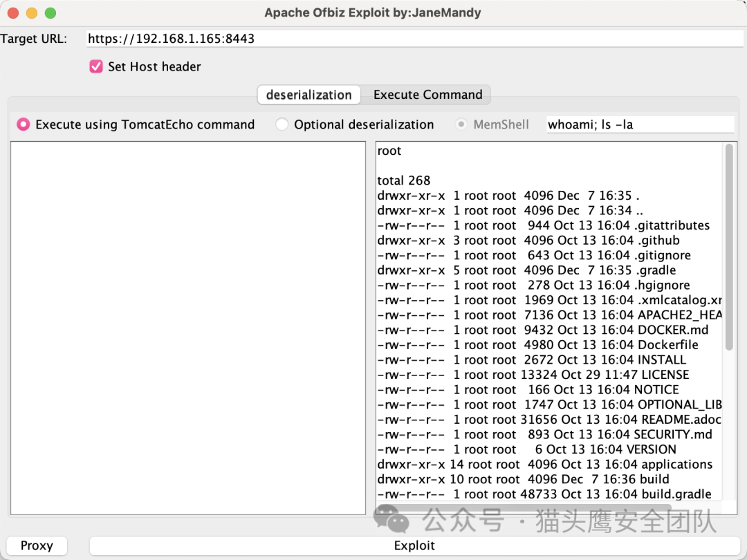
Task: Click the SECURITY.md file row
Action: point(544,435)
